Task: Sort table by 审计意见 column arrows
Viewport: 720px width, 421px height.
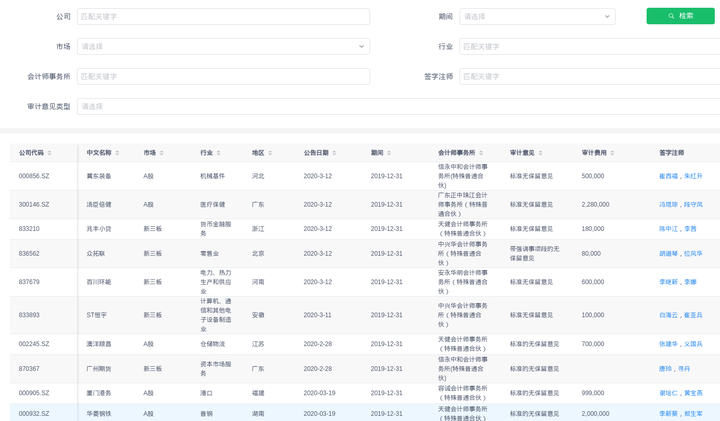Action: pos(540,153)
